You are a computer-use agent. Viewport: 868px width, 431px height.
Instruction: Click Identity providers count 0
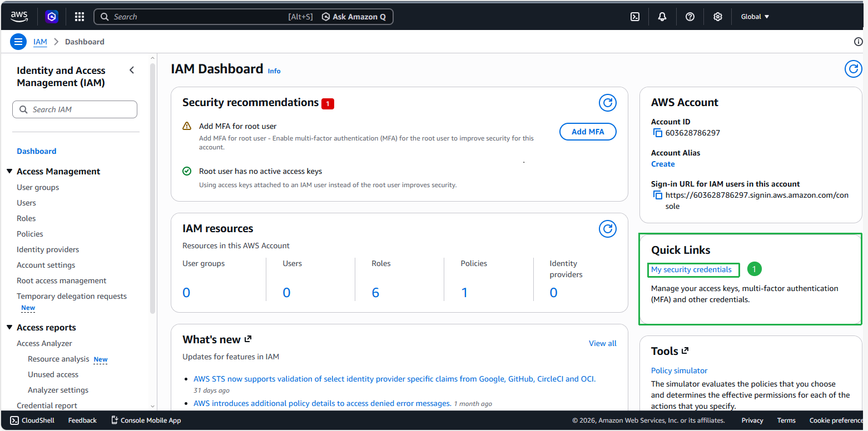click(x=553, y=293)
